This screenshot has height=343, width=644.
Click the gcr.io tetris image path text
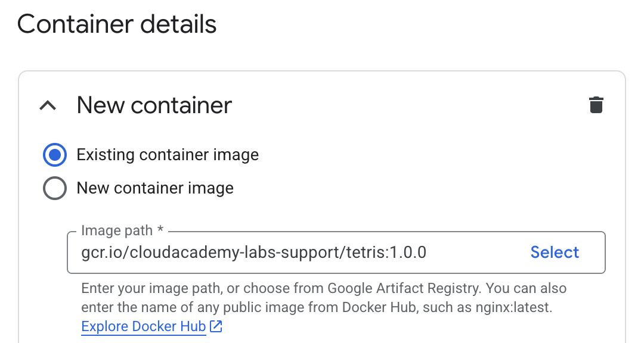[253, 252]
